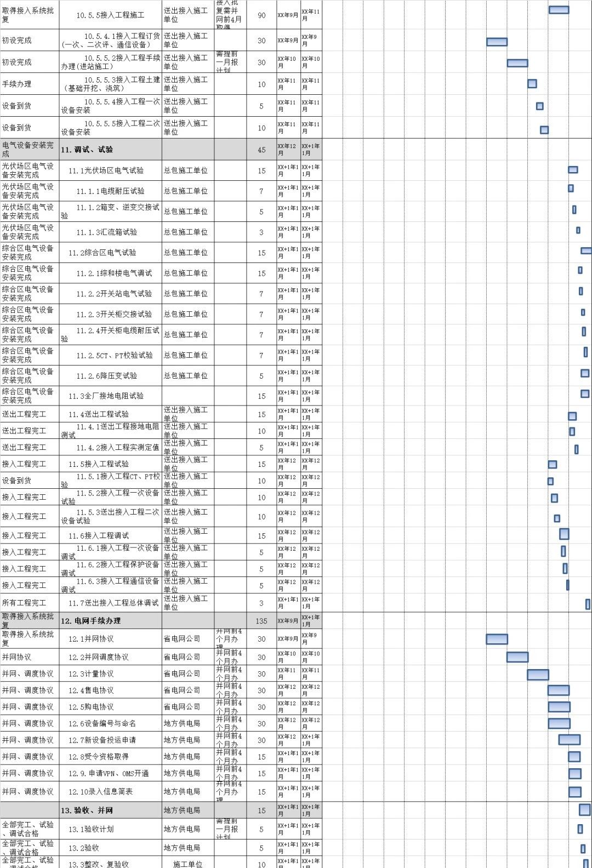The height and width of the screenshot is (868, 592).
Task: Click the 12.6设备编号与命名 task cell
Action: [x=110, y=723]
